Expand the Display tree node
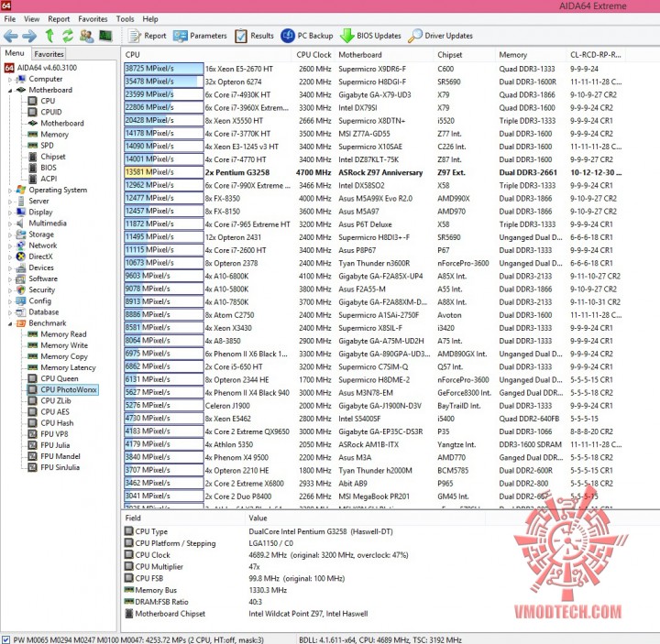Image resolution: width=660 pixels, height=644 pixels. tap(10, 213)
